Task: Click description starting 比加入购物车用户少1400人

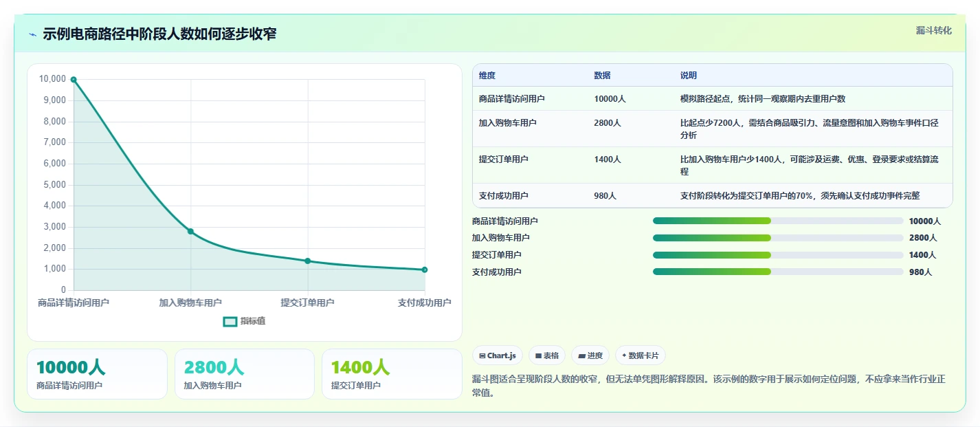Action: point(810,166)
